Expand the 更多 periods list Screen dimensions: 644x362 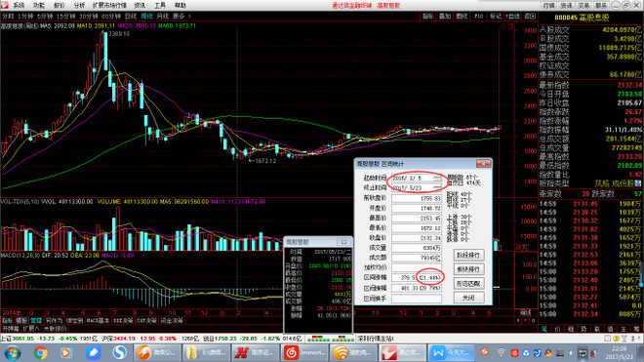[181, 16]
